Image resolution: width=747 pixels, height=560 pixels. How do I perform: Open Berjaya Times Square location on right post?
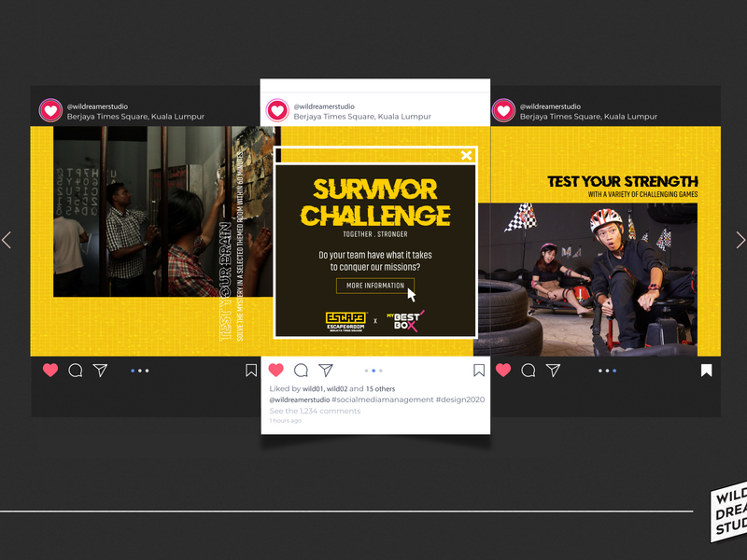[588, 116]
